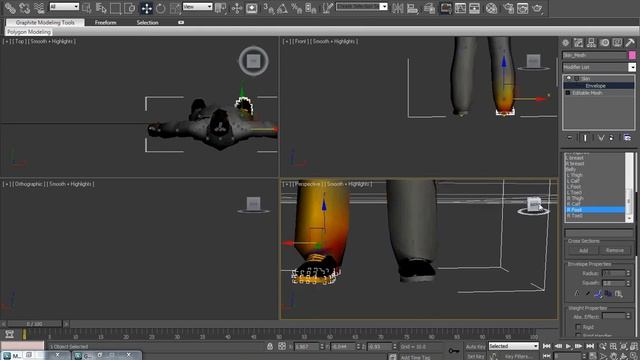Image resolution: width=640 pixels, height=360 pixels.
Task: Click the Render Production teapot icon
Action: point(538,8)
